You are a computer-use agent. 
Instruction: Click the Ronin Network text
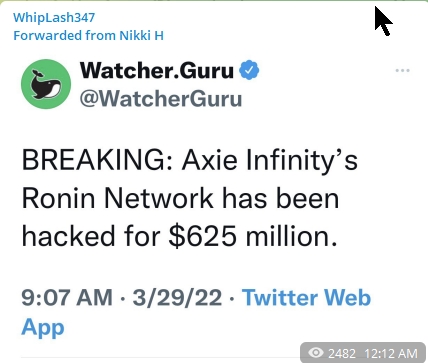pos(117,199)
